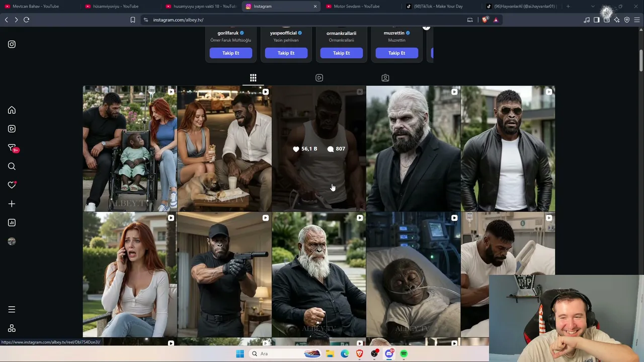The width and height of the screenshot is (644, 362).
Task: Go forward in browser history
Action: click(16, 20)
